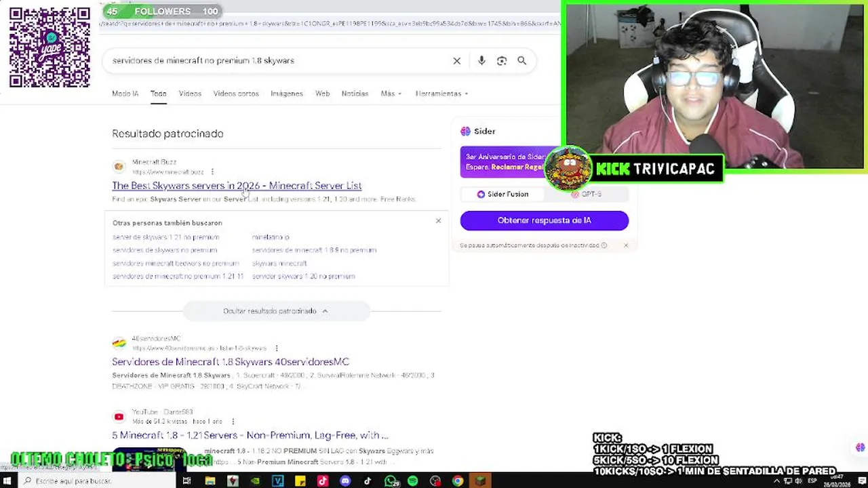Open 'The Best Skywars servers in 2026' link
Screen dimensions: 868x488
pyautogui.click(x=237, y=186)
